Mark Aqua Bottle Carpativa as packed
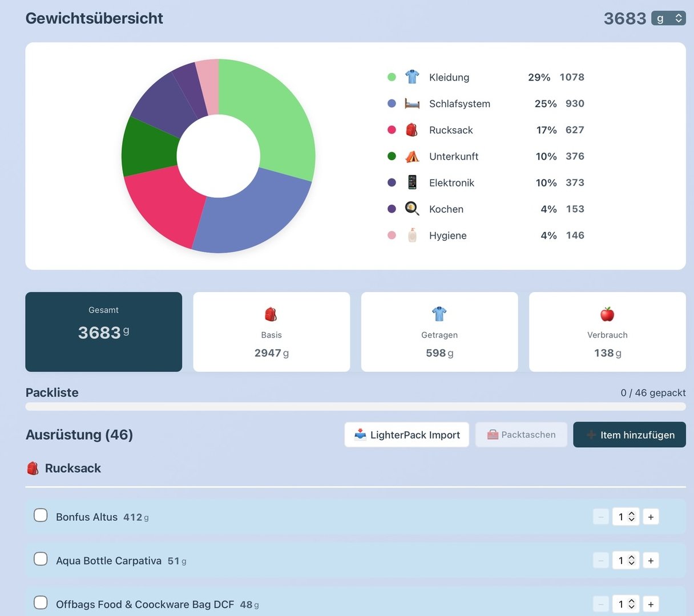This screenshot has width=694, height=616. point(41,559)
